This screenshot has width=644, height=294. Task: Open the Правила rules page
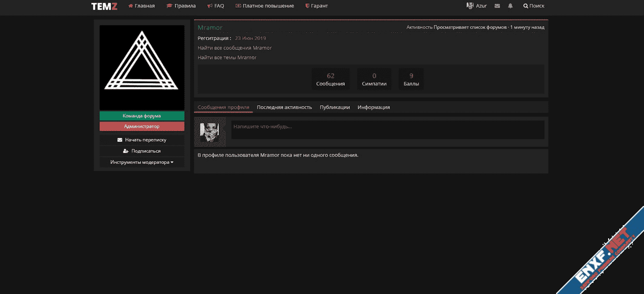pyautogui.click(x=181, y=6)
